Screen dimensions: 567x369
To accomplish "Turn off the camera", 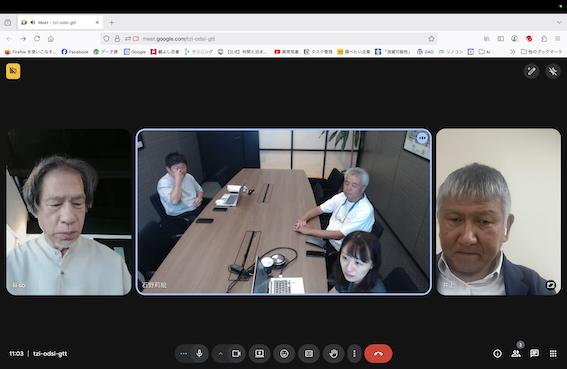I will click(x=236, y=353).
